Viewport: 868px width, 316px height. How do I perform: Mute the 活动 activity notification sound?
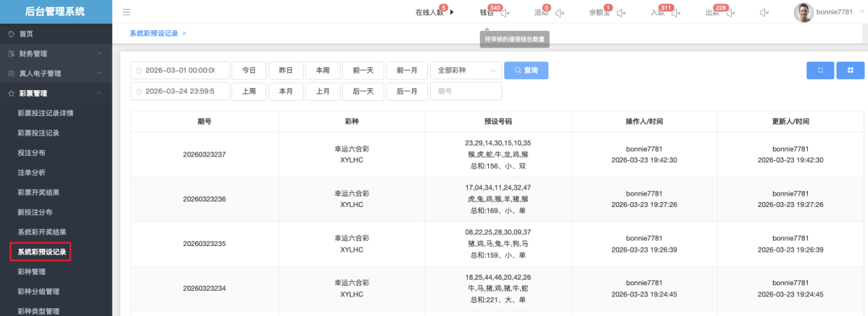point(559,13)
